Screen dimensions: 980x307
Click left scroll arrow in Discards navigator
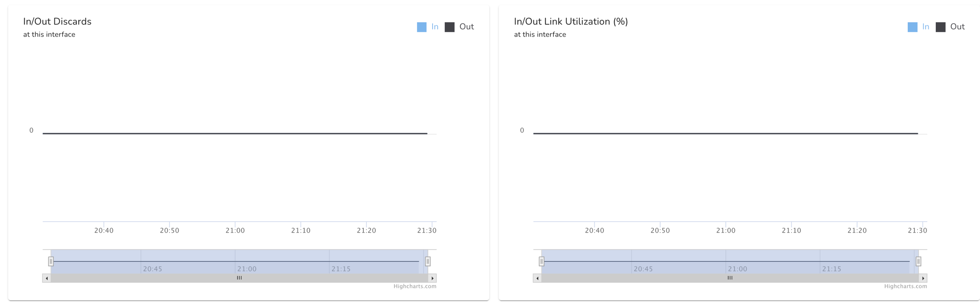(47, 278)
